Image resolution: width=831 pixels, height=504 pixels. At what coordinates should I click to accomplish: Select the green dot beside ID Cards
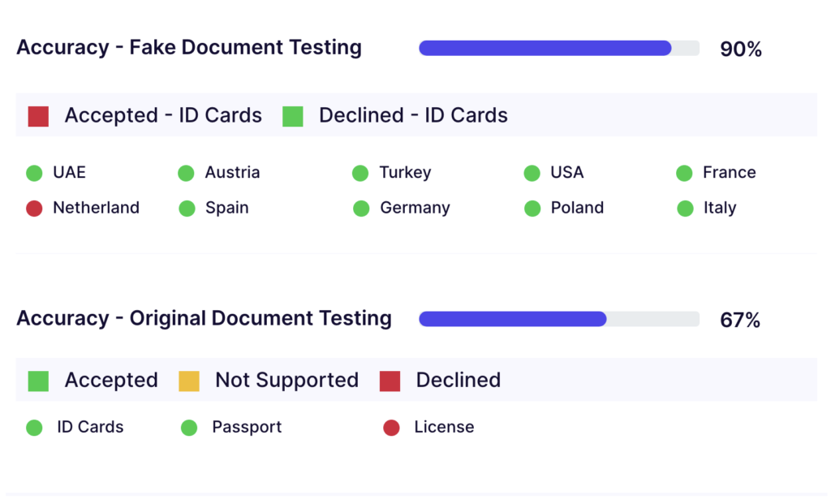34,427
